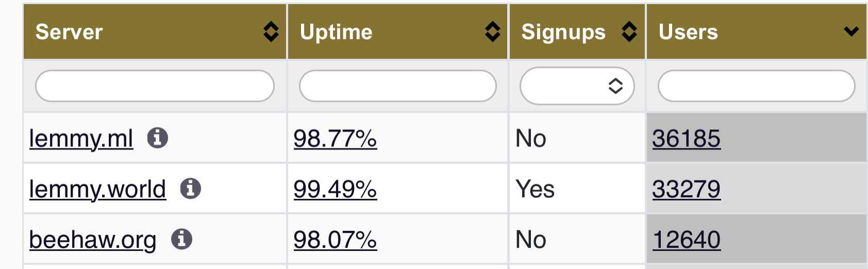The height and width of the screenshot is (269, 868).
Task: Open the 33279 users link
Action: 686,189
